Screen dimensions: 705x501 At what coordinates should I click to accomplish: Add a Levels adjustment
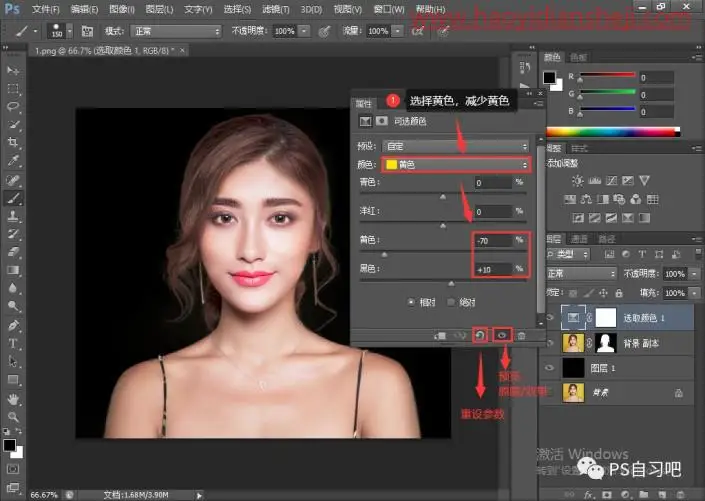594,181
